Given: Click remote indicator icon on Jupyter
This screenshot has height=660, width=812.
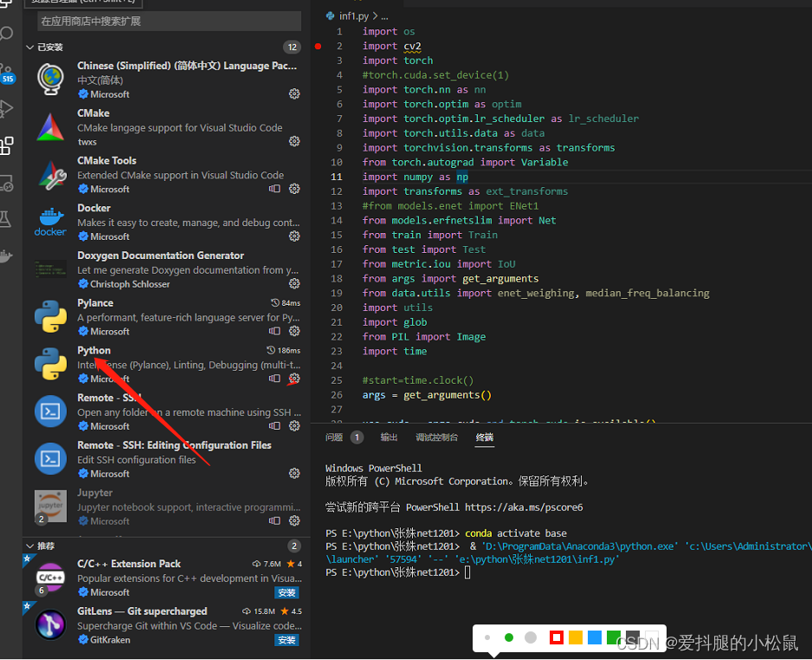Looking at the screenshot, I should [x=274, y=521].
